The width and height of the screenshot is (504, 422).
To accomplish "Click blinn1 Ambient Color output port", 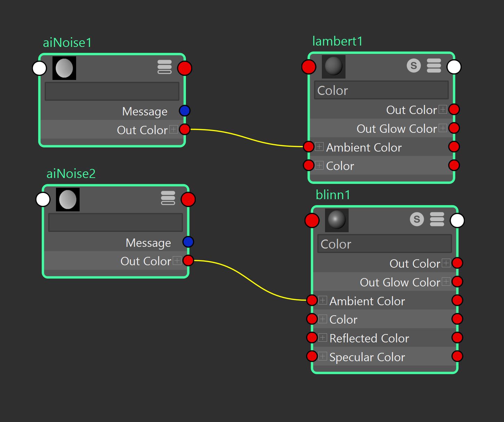I will (x=457, y=300).
